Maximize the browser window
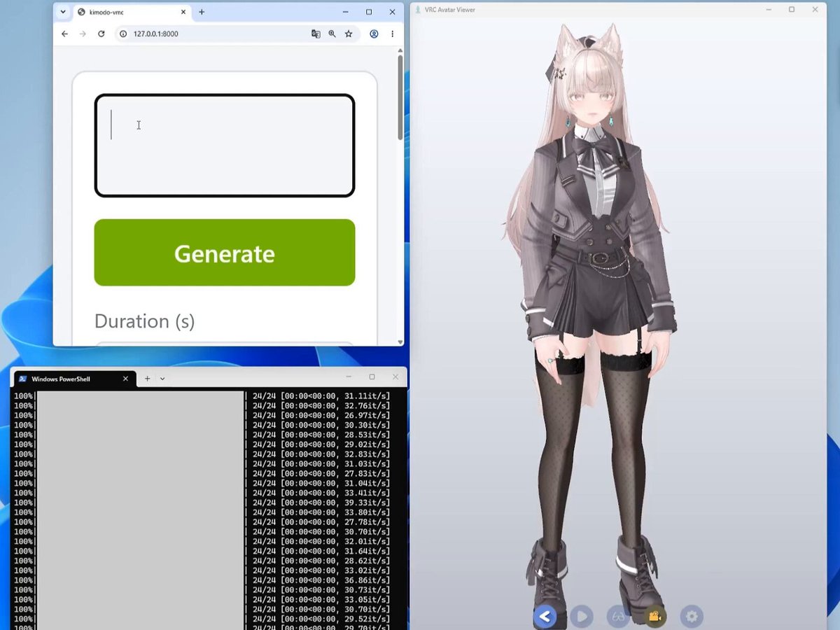The height and width of the screenshot is (630, 840). pyautogui.click(x=369, y=12)
